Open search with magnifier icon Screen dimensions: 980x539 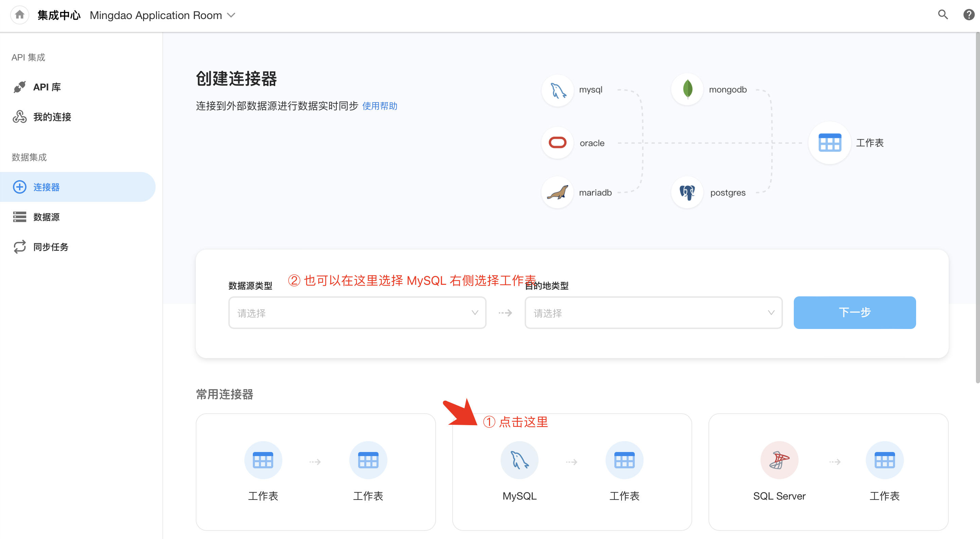click(942, 15)
